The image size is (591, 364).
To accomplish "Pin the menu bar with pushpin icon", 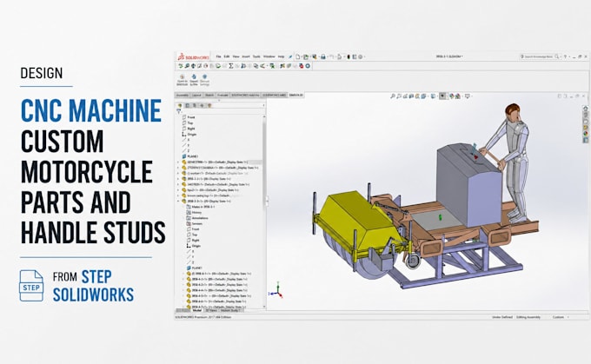I will pos(290,56).
